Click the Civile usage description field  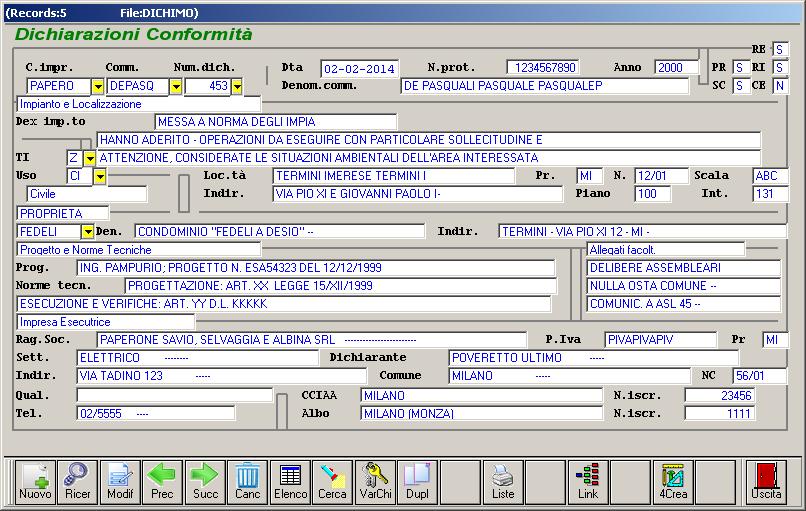tap(87, 194)
